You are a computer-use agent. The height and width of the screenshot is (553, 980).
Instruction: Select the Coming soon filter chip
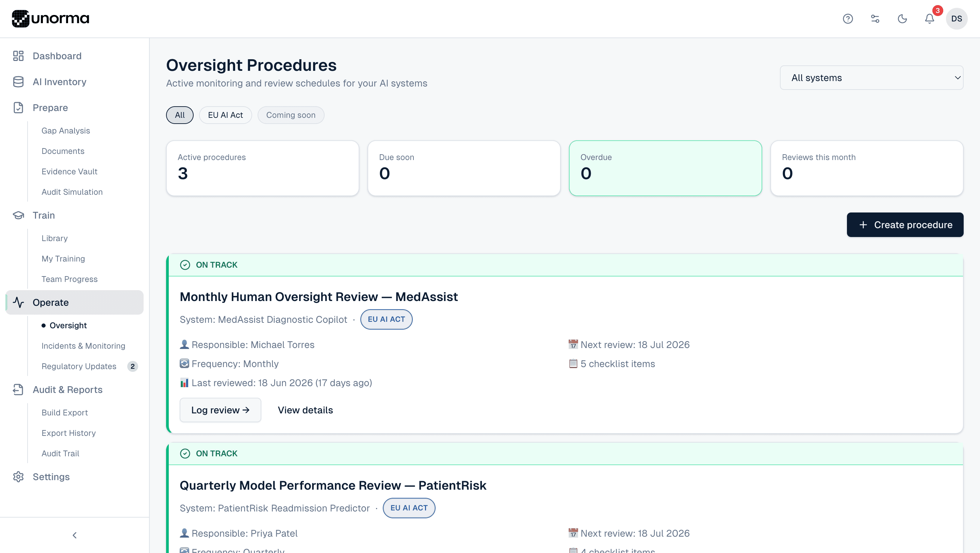pos(291,115)
